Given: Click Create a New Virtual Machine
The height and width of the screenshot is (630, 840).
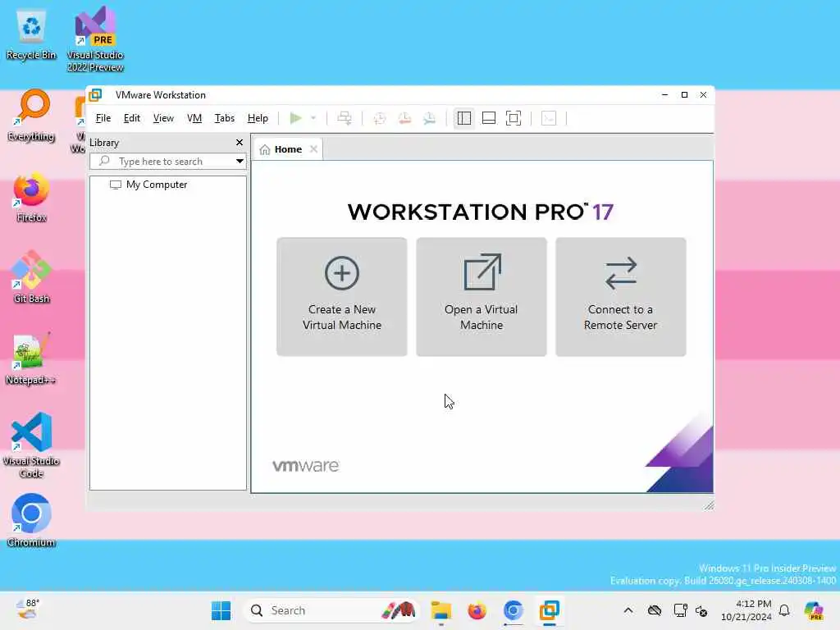Looking at the screenshot, I should [x=342, y=297].
